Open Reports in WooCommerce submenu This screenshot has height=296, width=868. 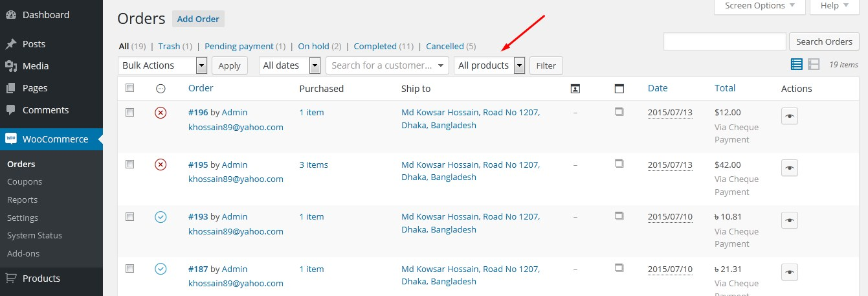coord(23,199)
